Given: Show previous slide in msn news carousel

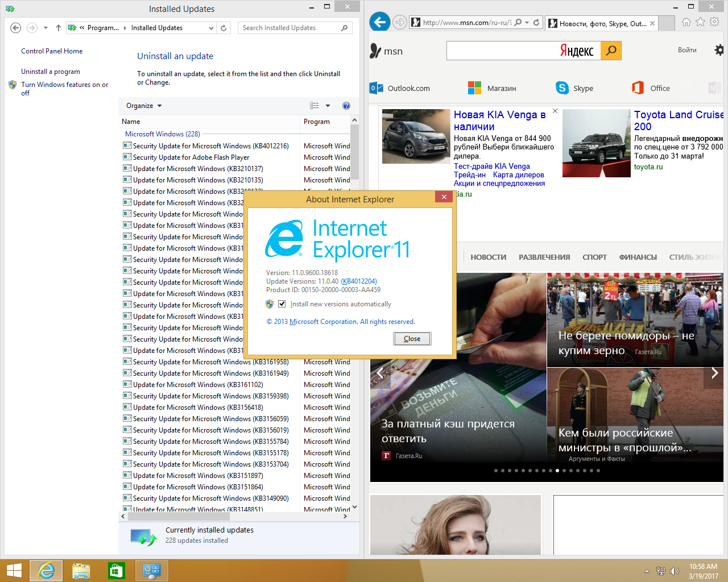Looking at the screenshot, I should pyautogui.click(x=380, y=373).
